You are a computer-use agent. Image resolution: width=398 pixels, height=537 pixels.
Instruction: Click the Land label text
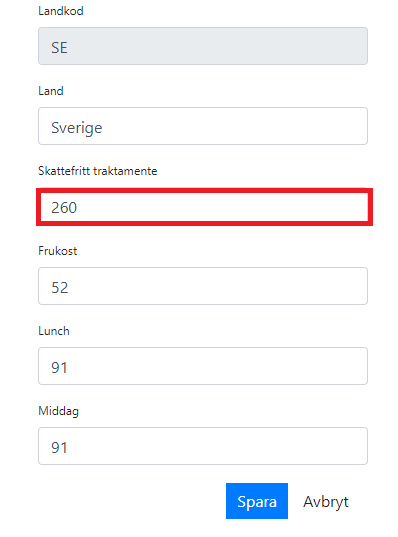click(x=51, y=91)
